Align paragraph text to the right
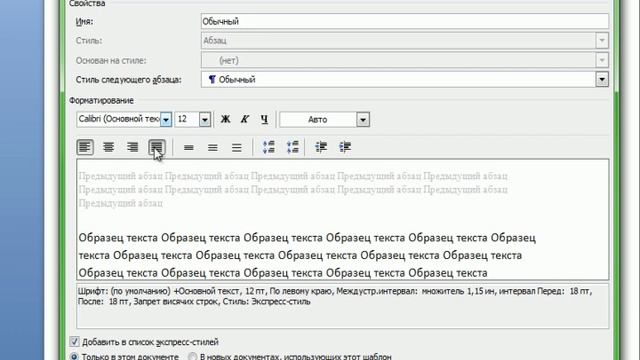Screen dimensions: 640x360 (x=133, y=147)
